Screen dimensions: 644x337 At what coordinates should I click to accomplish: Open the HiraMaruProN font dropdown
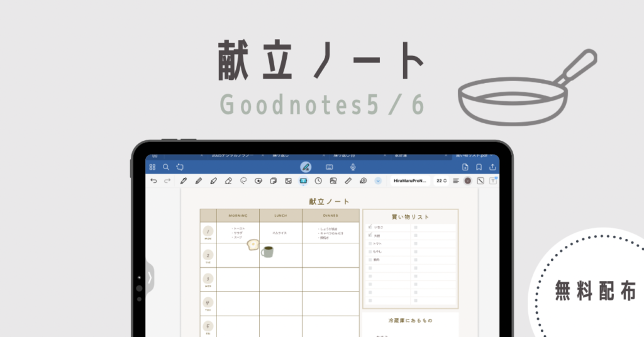410,180
